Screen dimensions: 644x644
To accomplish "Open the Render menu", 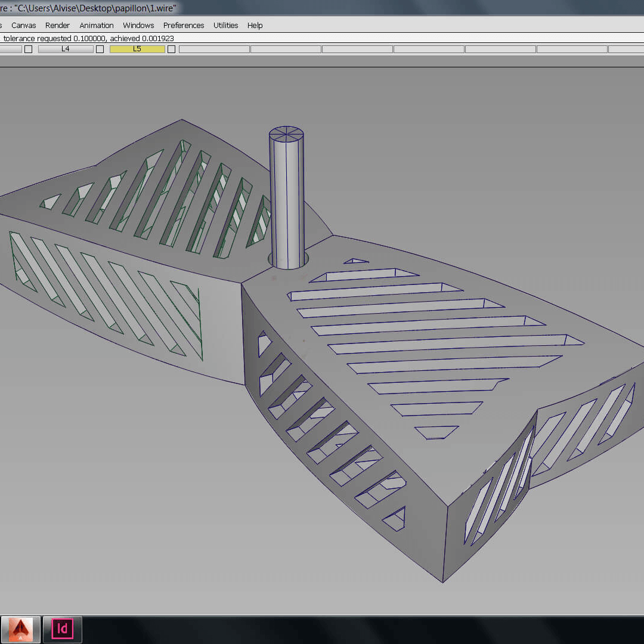I will [57, 25].
